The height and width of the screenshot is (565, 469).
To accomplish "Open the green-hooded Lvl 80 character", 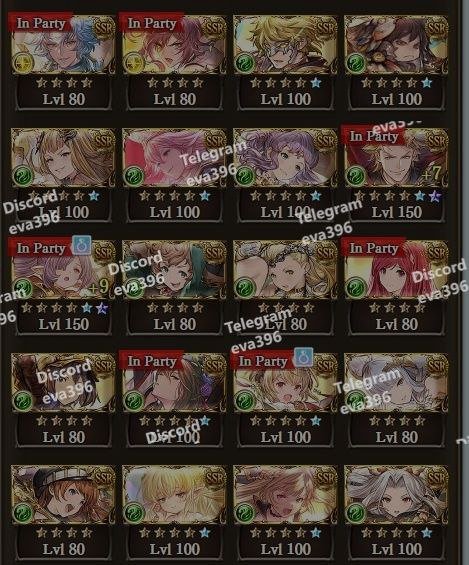I will pos(174,270).
